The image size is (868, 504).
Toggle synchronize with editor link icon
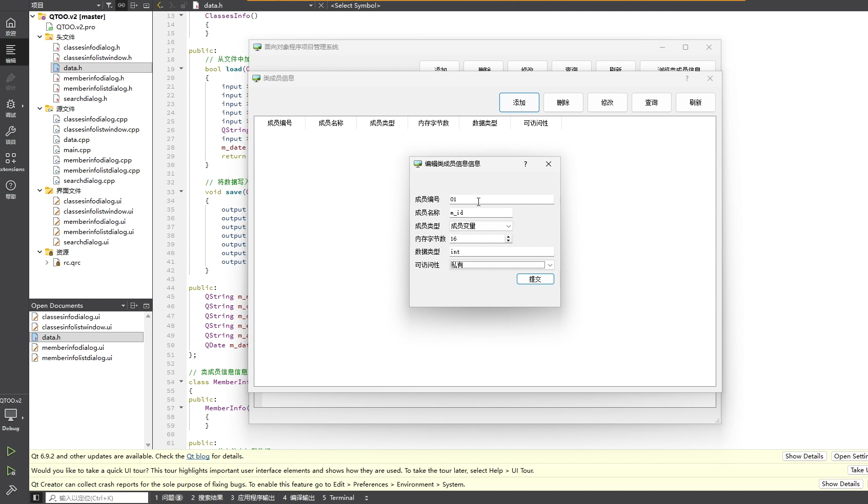click(x=122, y=5)
